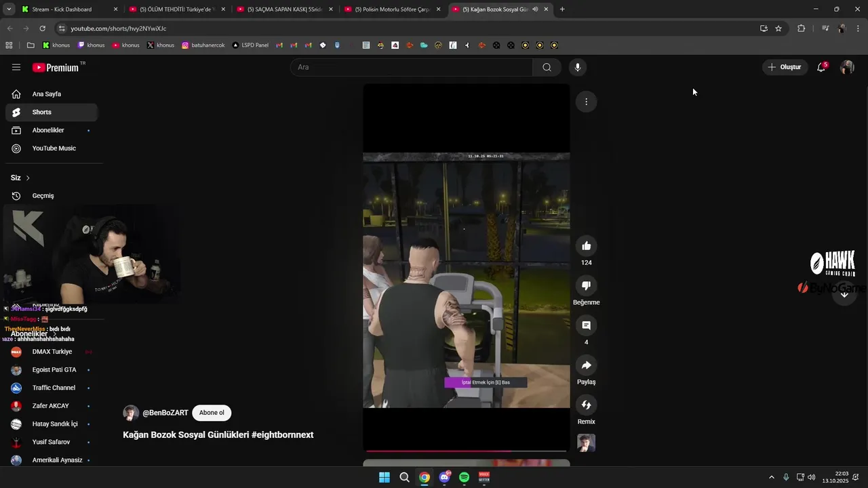Focus the Ara search field
This screenshot has width=868, height=488.
(x=412, y=67)
